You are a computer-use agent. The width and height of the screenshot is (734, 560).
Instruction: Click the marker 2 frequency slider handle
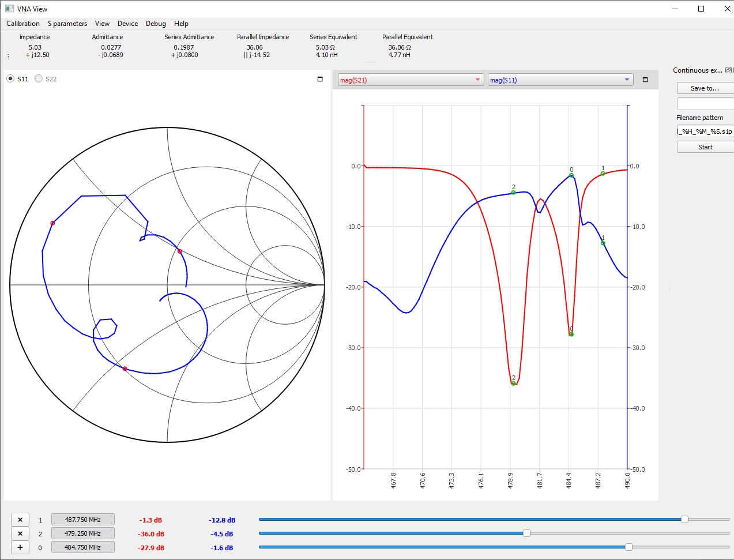526,533
